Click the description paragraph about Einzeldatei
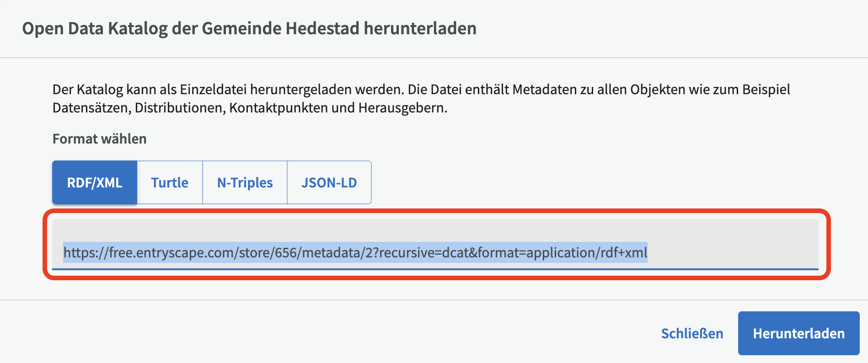 tap(421, 98)
